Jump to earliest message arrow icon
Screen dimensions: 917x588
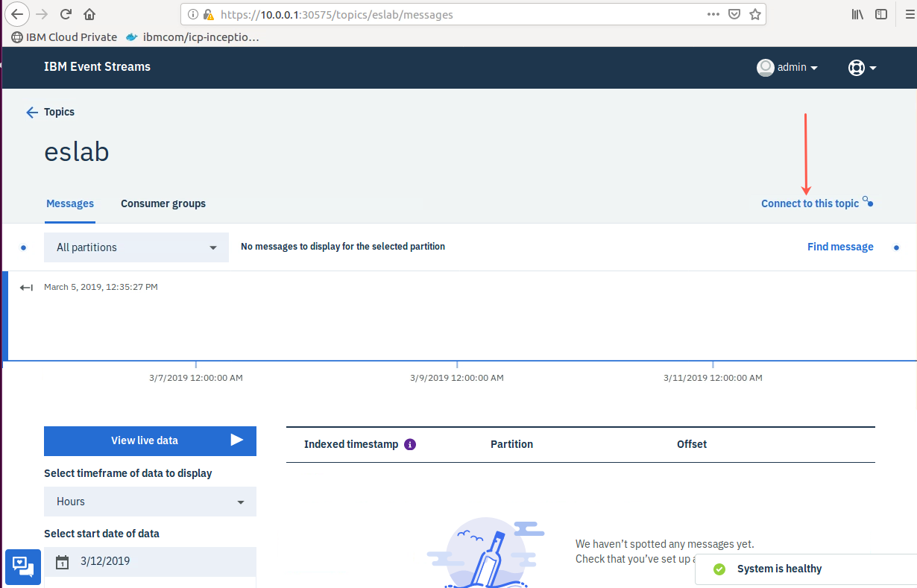pos(26,288)
